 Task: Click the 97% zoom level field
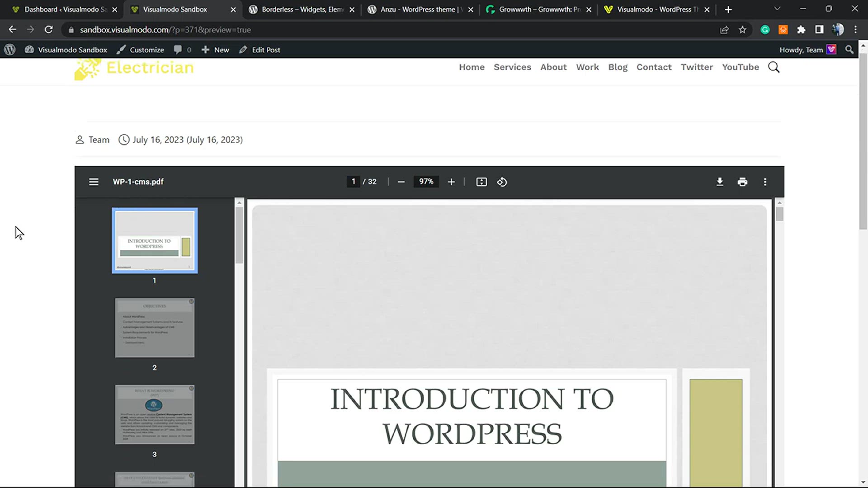pyautogui.click(x=426, y=182)
